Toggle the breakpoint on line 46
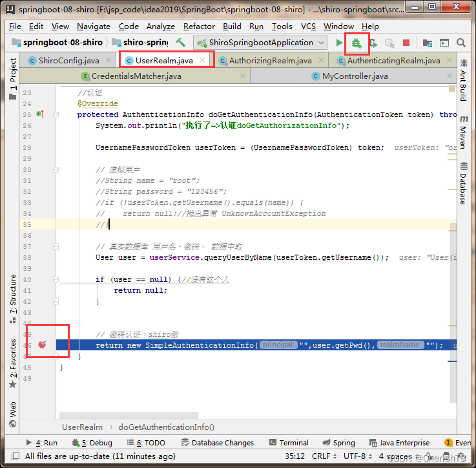This screenshot has width=476, height=468. click(42, 345)
